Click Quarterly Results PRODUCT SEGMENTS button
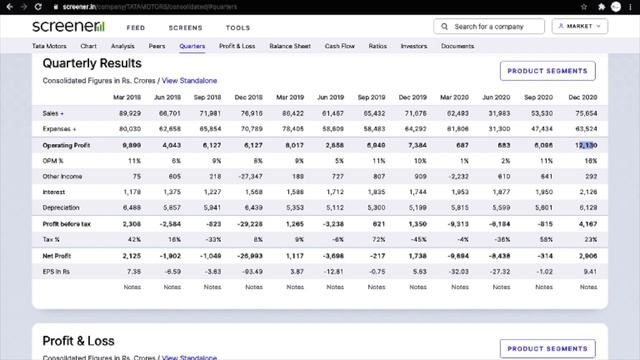Screen dimensions: 640x360 [x=547, y=71]
